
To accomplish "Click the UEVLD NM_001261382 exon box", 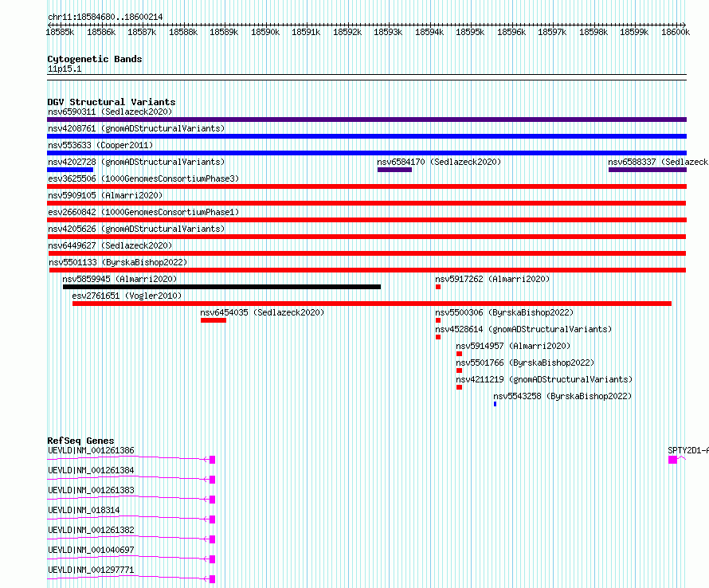I will 213,539.
